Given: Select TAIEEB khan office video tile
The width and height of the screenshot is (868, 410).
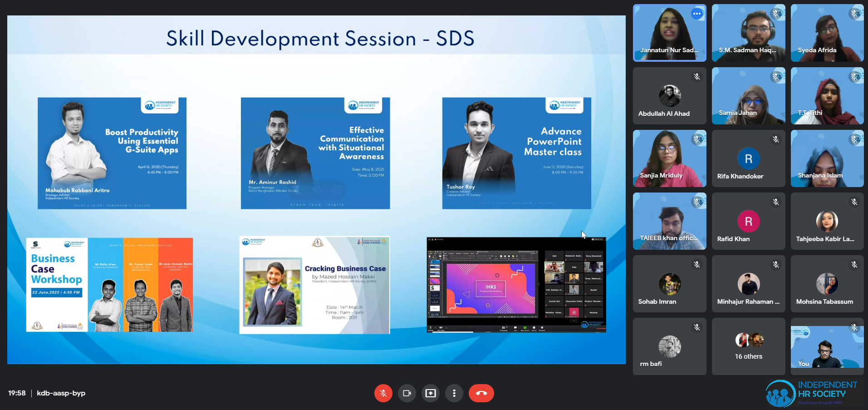Looking at the screenshot, I should (670, 221).
